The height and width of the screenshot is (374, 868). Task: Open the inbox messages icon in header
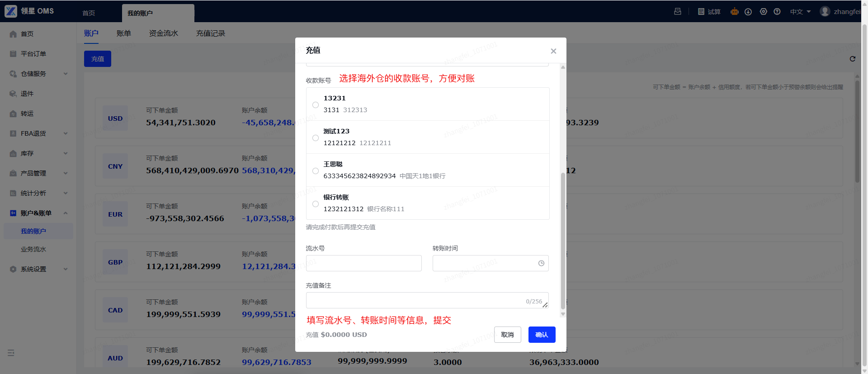coord(678,11)
